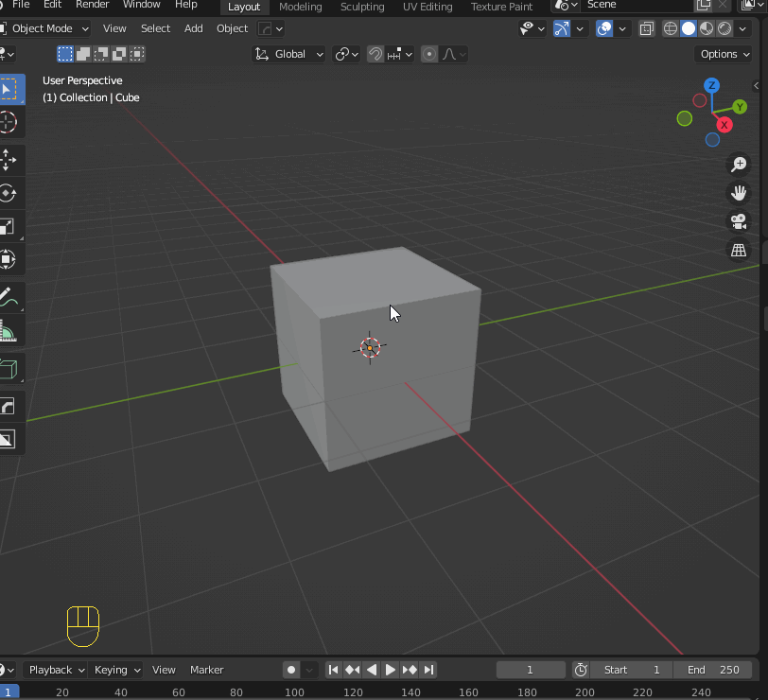Open the Object Mode dropdown
The image size is (768, 700).
(45, 28)
